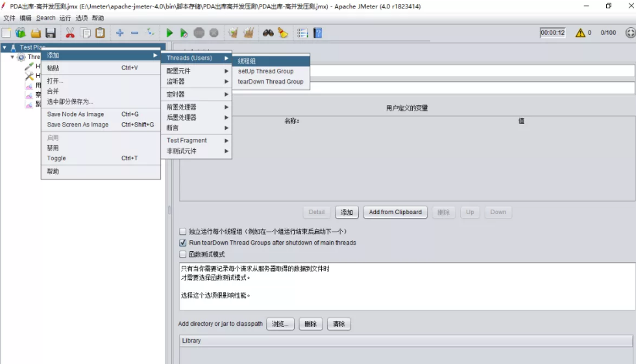Collapse the Thread Group tree node

click(x=12, y=57)
